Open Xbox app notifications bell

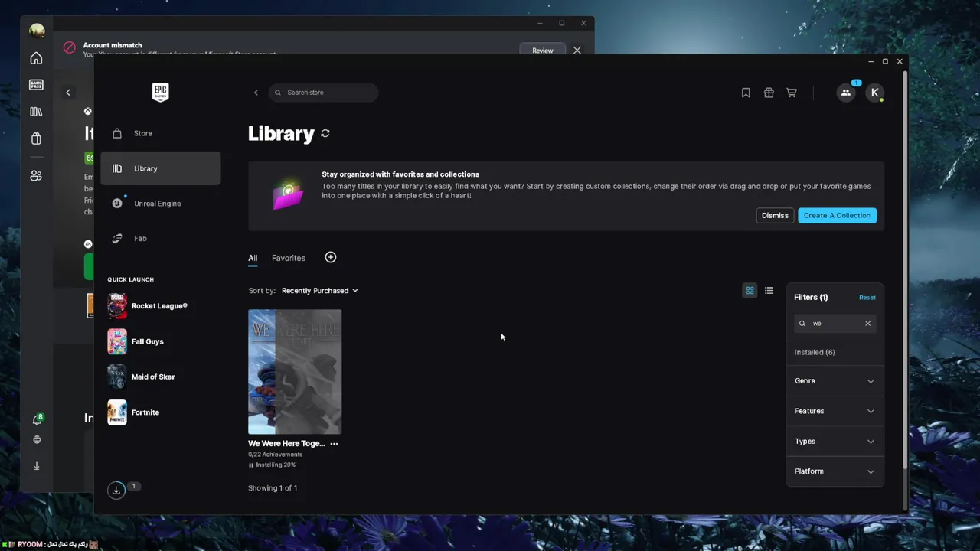point(37,420)
